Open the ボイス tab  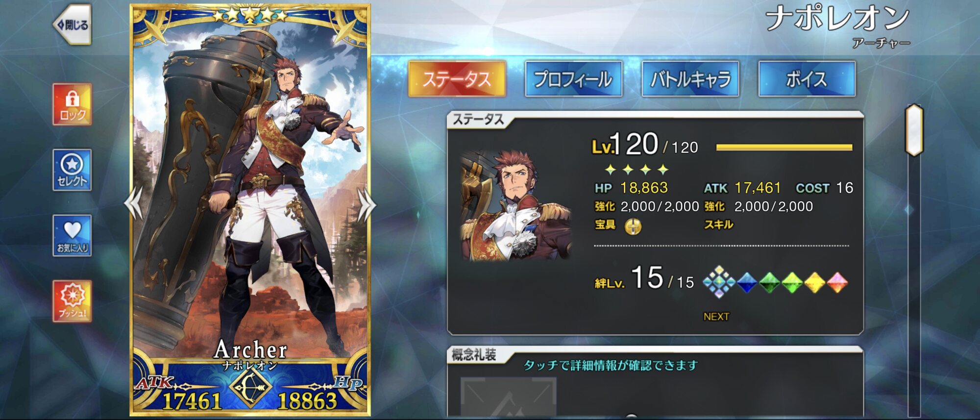coord(807,79)
